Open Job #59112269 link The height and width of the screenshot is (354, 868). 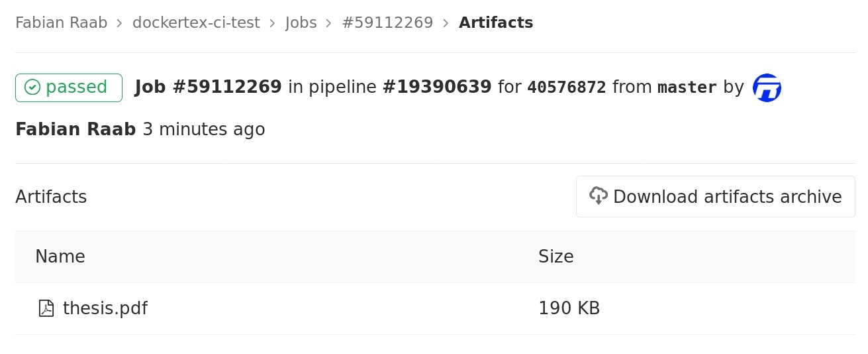coord(208,87)
